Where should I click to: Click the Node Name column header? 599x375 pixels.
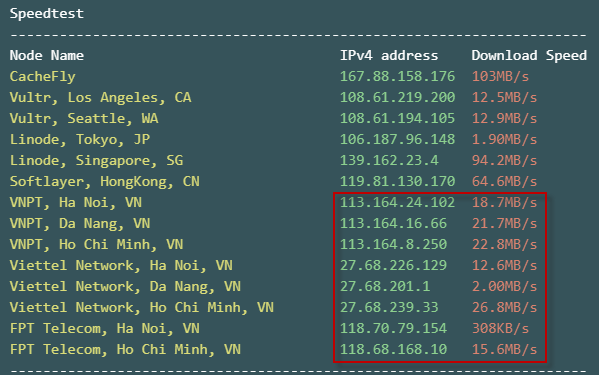click(x=47, y=55)
